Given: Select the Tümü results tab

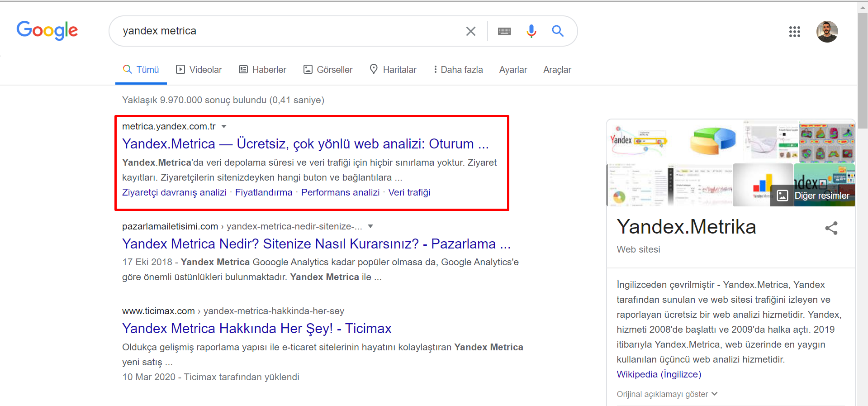Looking at the screenshot, I should click(x=141, y=70).
